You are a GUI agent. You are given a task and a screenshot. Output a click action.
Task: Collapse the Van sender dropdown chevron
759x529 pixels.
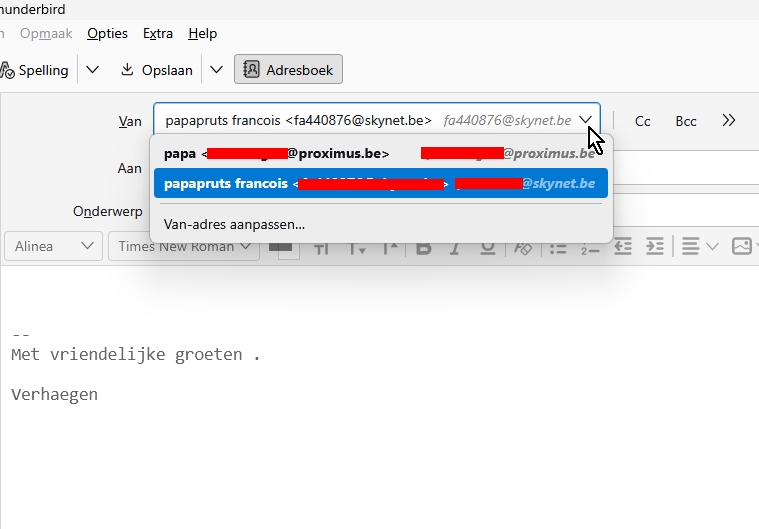(586, 120)
